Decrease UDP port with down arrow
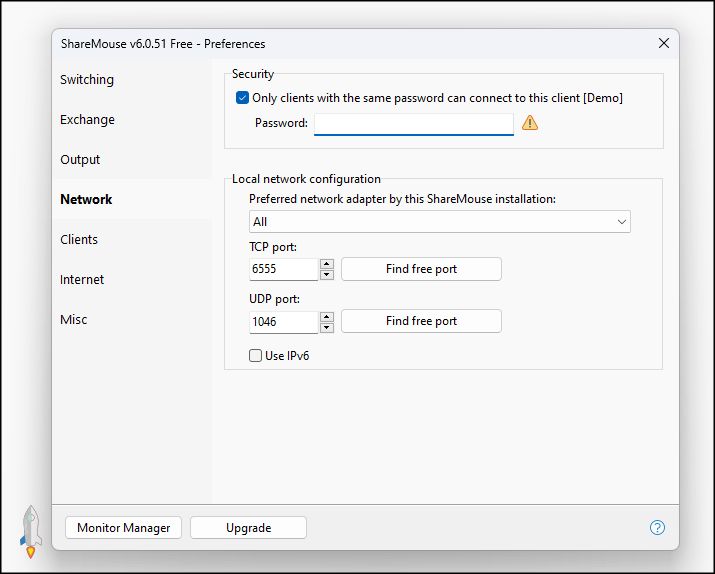This screenshot has height=574, width=715. click(327, 327)
